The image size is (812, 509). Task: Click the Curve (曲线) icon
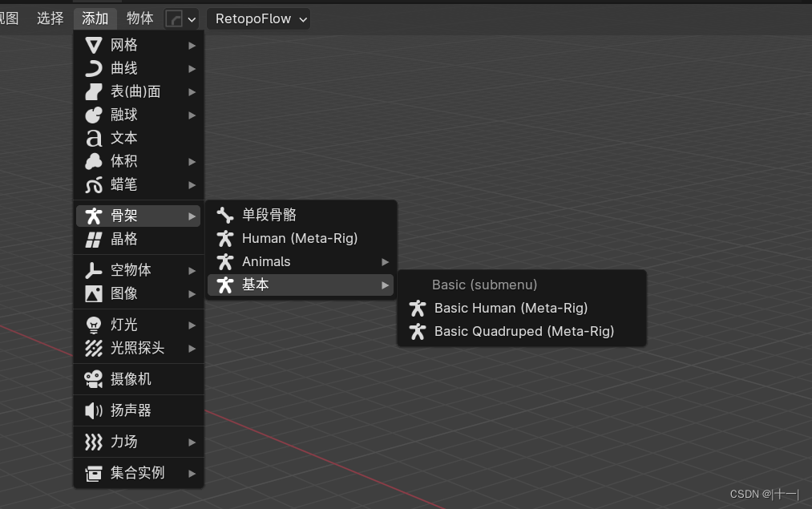point(94,68)
